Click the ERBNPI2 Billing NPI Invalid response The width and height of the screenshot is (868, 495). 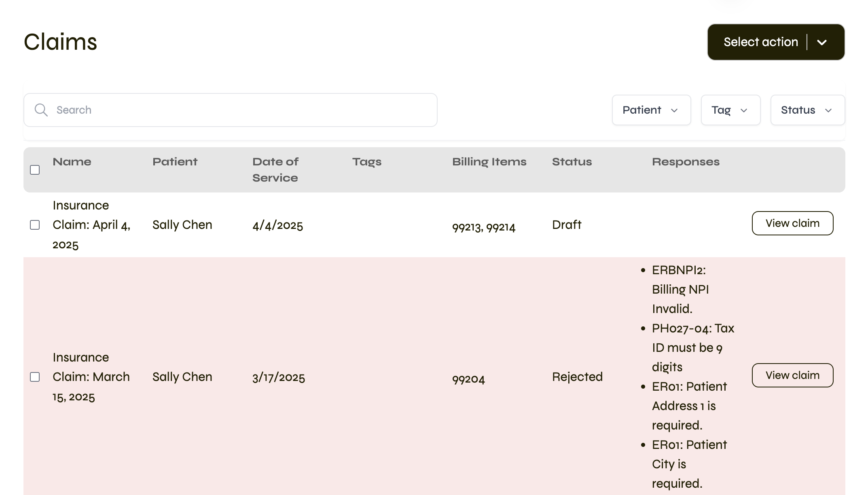click(680, 290)
